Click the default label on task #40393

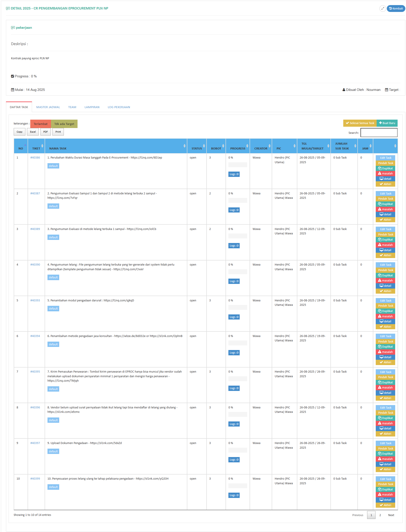point(53,309)
